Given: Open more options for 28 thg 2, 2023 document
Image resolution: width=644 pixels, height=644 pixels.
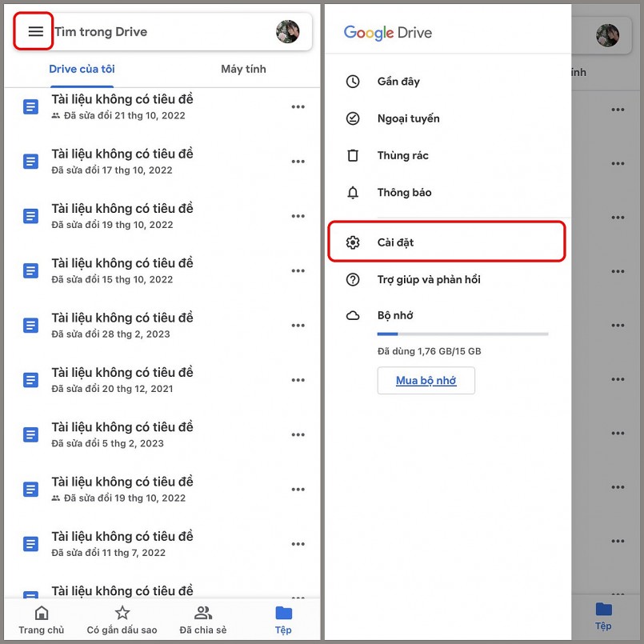Looking at the screenshot, I should click(x=298, y=326).
